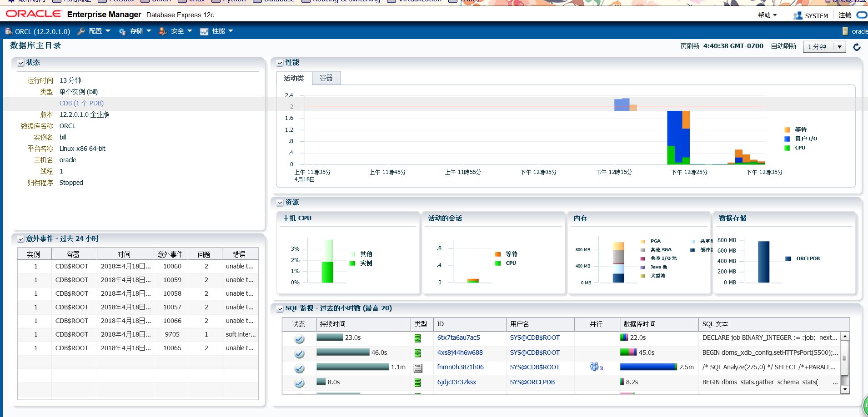Click the refresh icon next to auto-refresh dropdown
The image size is (868, 417).
click(857, 47)
